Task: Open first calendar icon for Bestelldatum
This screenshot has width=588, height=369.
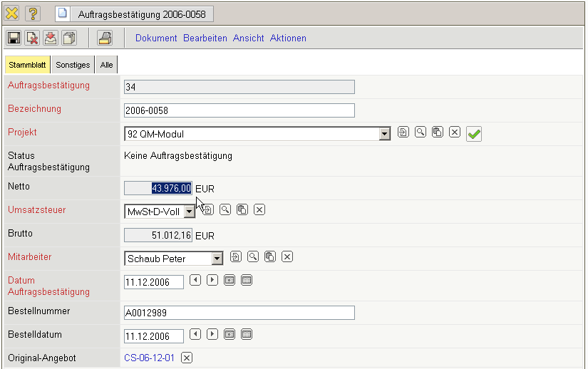Action: [229, 334]
